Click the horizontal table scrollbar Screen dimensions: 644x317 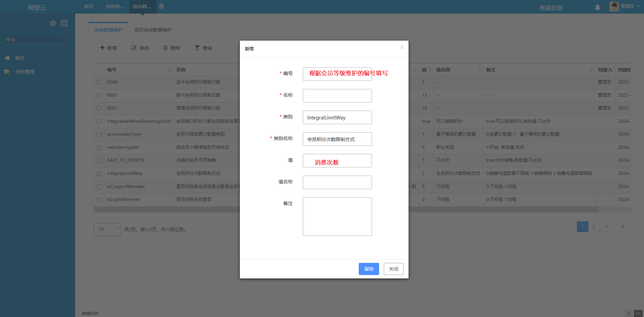346,209
